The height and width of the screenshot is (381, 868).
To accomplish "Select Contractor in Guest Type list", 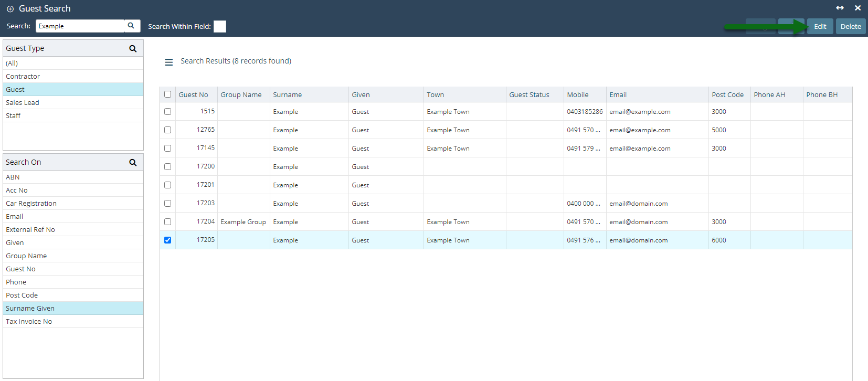I will [x=23, y=76].
